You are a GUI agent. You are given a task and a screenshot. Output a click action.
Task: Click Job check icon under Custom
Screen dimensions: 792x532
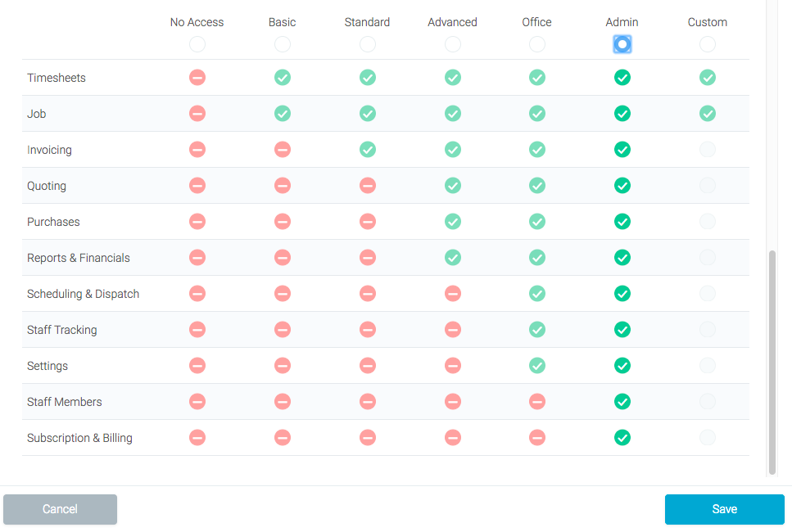pos(707,114)
